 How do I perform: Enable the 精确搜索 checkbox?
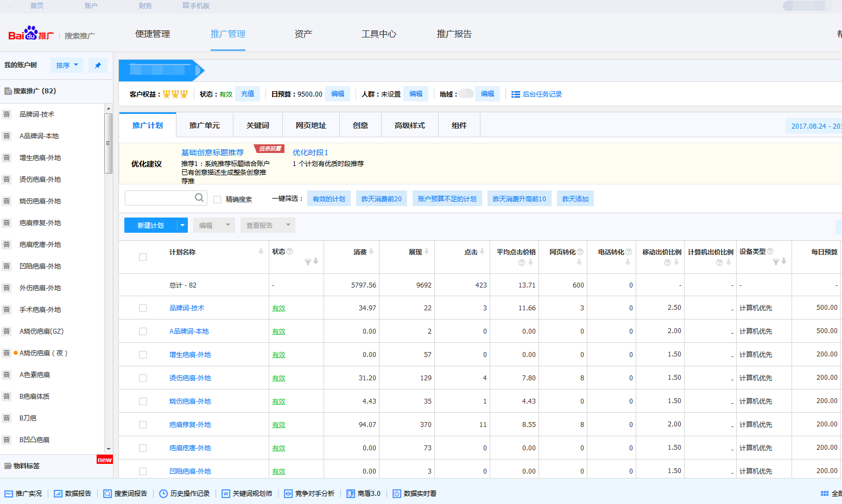(217, 200)
